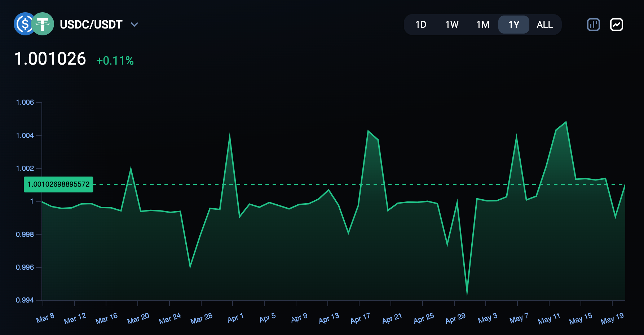Click the 0.996 y-axis label
Viewport: 644px width, 335px height.
[x=25, y=267]
